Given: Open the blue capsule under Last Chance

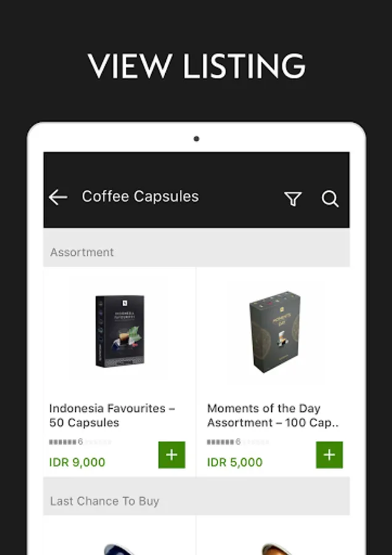Looking at the screenshot, I should pyautogui.click(x=120, y=549).
